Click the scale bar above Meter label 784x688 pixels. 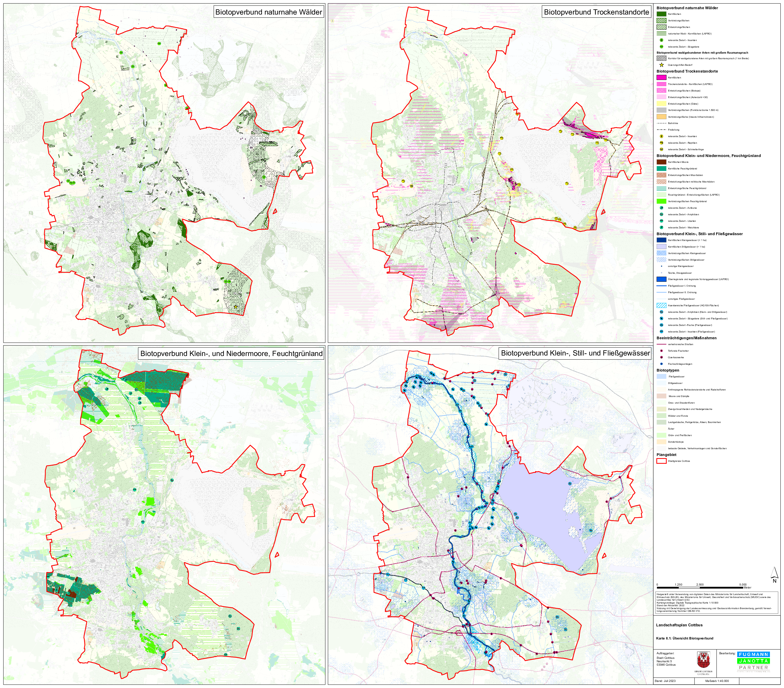[700, 588]
